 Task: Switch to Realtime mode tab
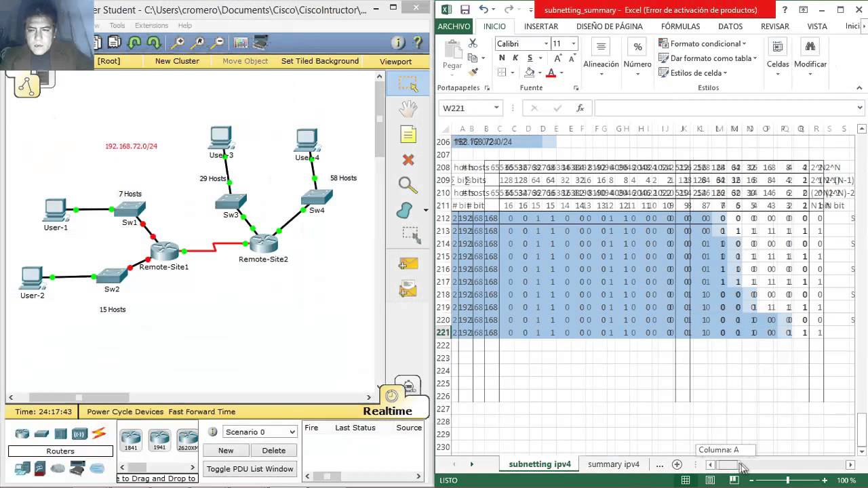(x=387, y=411)
